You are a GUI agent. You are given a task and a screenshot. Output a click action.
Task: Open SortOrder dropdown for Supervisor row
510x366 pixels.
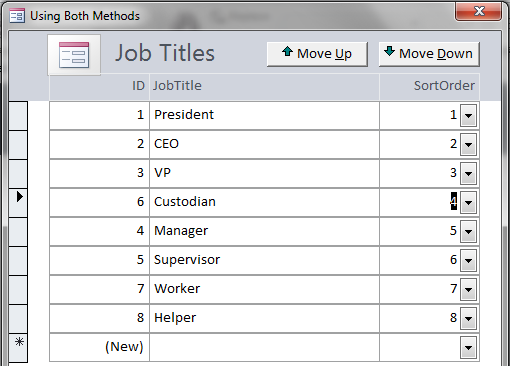468,260
